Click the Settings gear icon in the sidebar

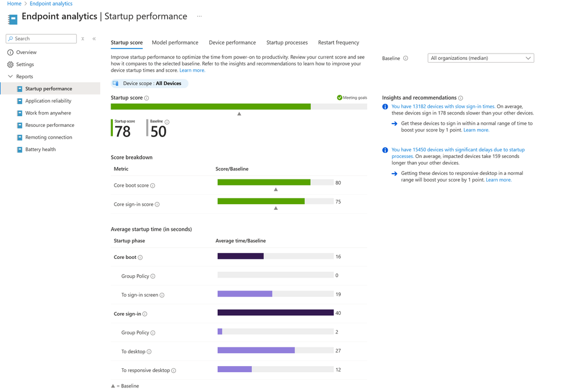[x=10, y=65]
